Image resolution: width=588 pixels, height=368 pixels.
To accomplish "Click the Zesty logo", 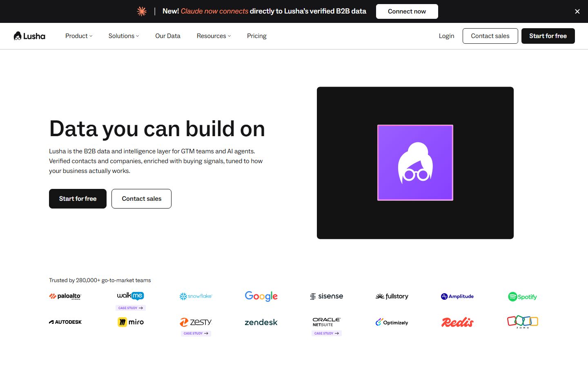I will (196, 322).
